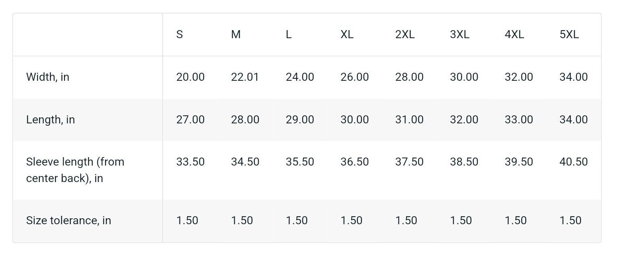644x258 pixels.
Task: Click the 27.00 length value for S
Action: click(x=190, y=120)
